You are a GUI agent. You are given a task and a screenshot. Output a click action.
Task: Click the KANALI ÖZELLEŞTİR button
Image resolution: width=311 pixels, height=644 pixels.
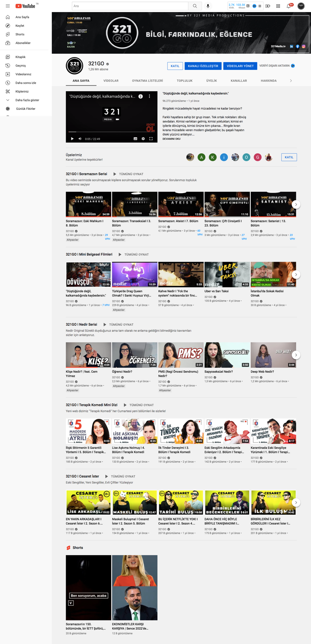pos(203,66)
